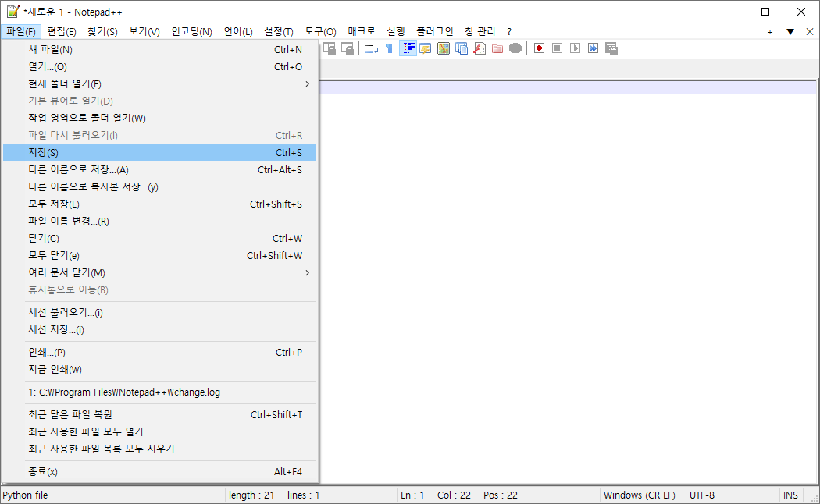Open the Document Map icon
Viewport: 820px width, 504px height.
[x=444, y=48]
